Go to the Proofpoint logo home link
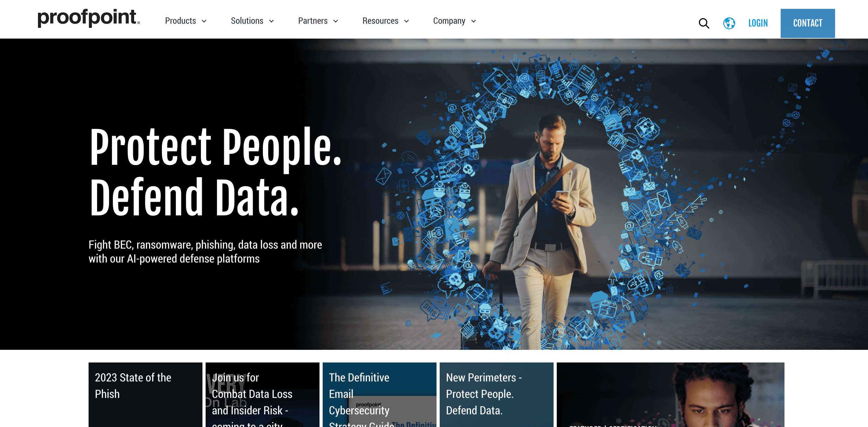Image resolution: width=868 pixels, height=427 pixels. pyautogui.click(x=89, y=18)
